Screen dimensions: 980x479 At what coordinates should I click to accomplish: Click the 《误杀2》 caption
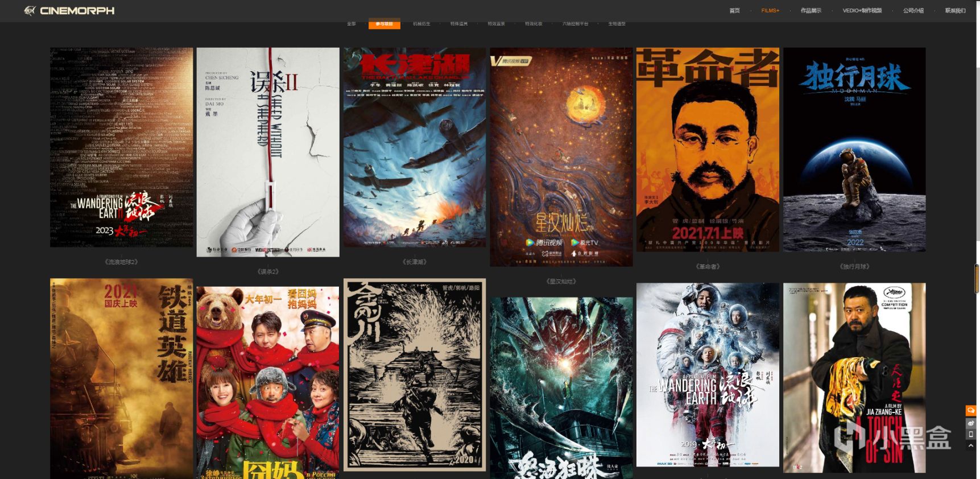[x=268, y=271]
